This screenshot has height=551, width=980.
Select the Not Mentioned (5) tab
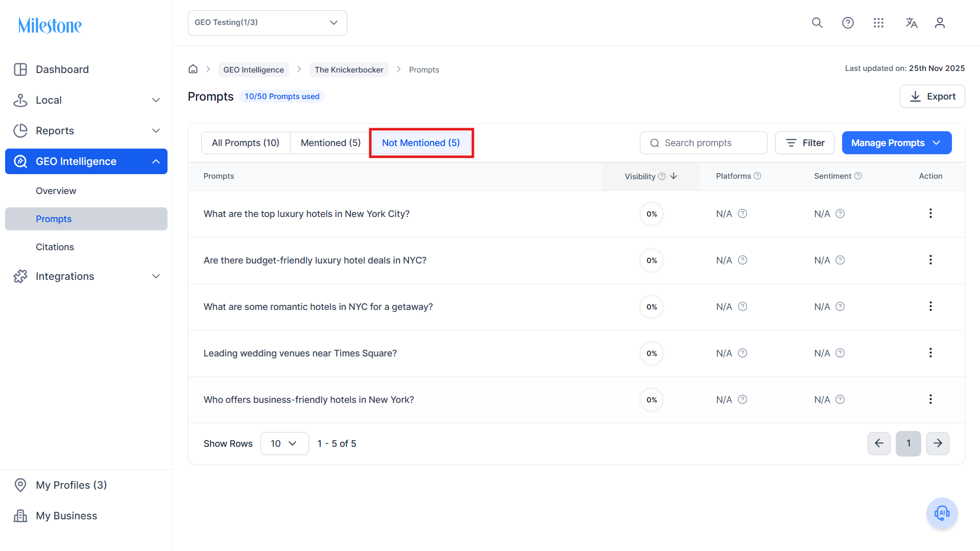tap(421, 143)
